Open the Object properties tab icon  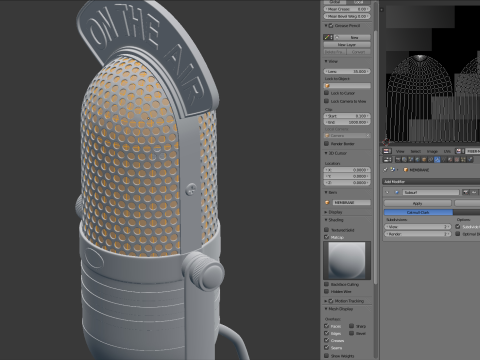424,159
